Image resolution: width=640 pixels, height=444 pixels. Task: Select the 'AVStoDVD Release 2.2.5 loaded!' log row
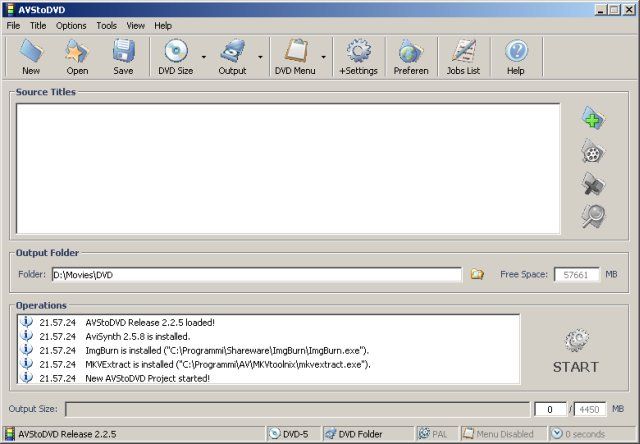pyautogui.click(x=269, y=322)
